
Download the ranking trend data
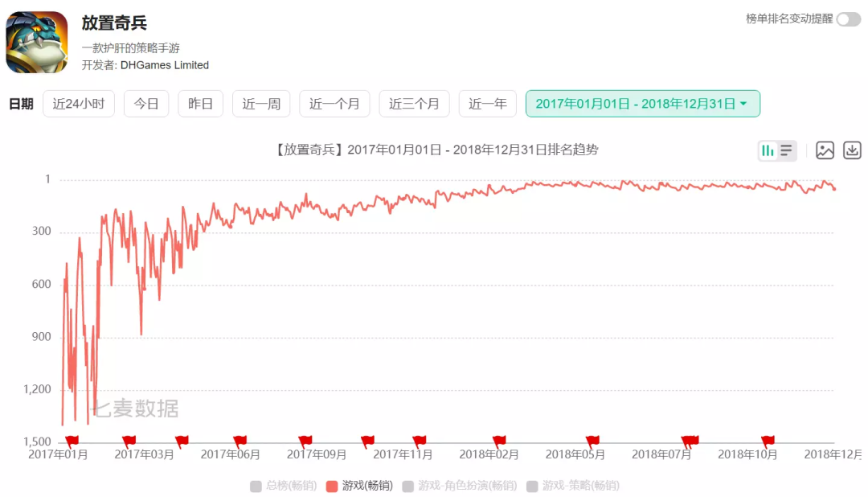coord(852,150)
